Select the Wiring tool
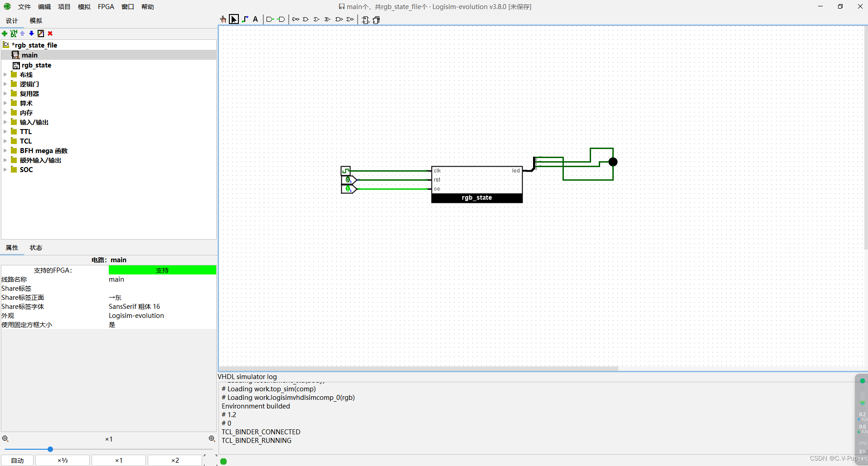The height and width of the screenshot is (466, 868). click(245, 19)
